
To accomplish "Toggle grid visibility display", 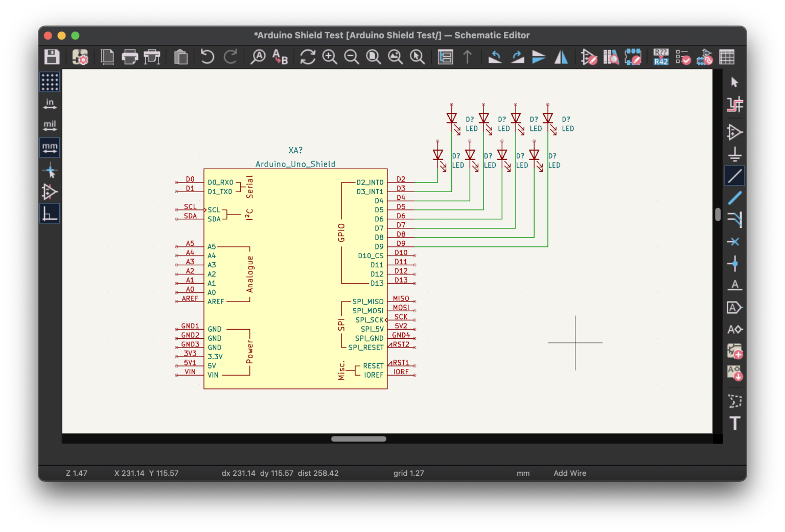I will tap(50, 81).
